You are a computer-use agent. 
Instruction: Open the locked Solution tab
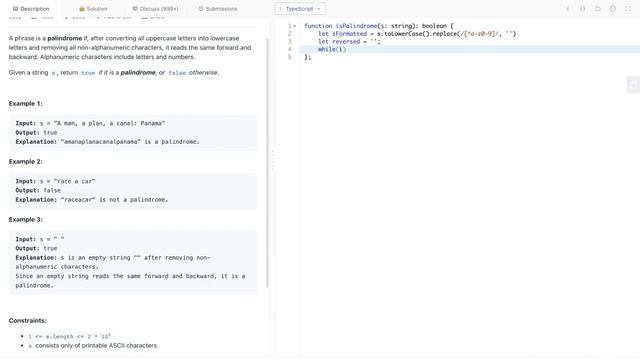point(93,9)
